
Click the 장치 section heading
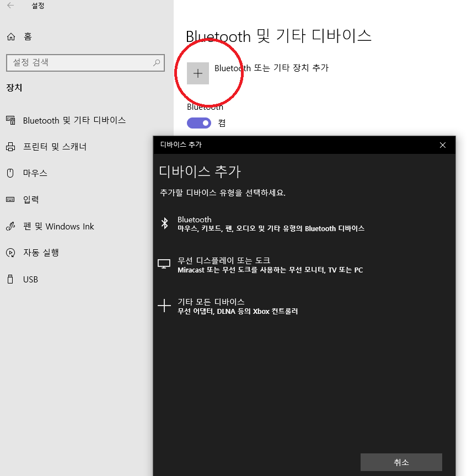click(14, 88)
